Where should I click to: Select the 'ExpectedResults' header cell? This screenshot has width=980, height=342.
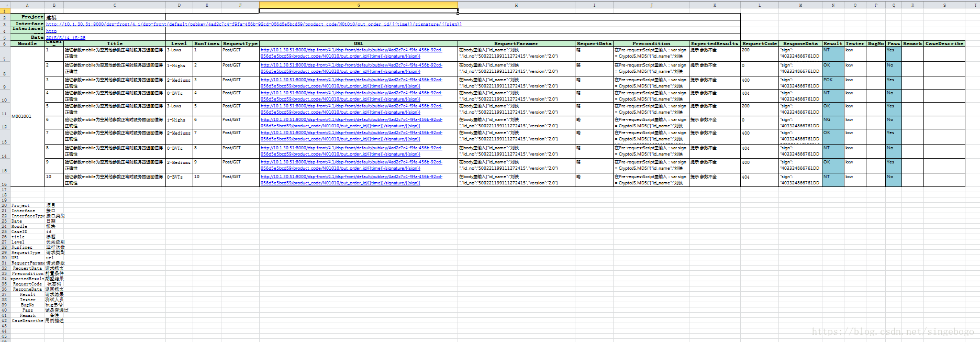click(x=715, y=43)
